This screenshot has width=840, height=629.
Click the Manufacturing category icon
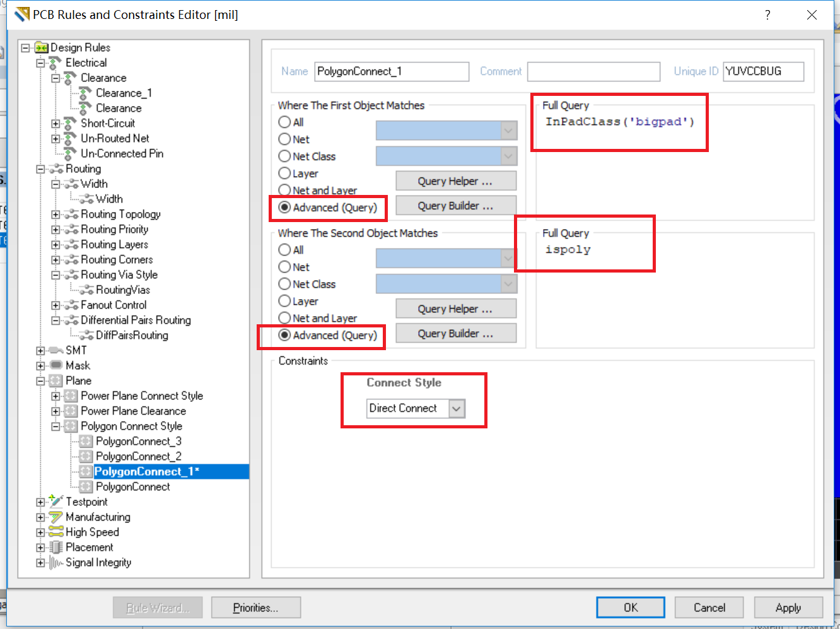pyautogui.click(x=56, y=517)
